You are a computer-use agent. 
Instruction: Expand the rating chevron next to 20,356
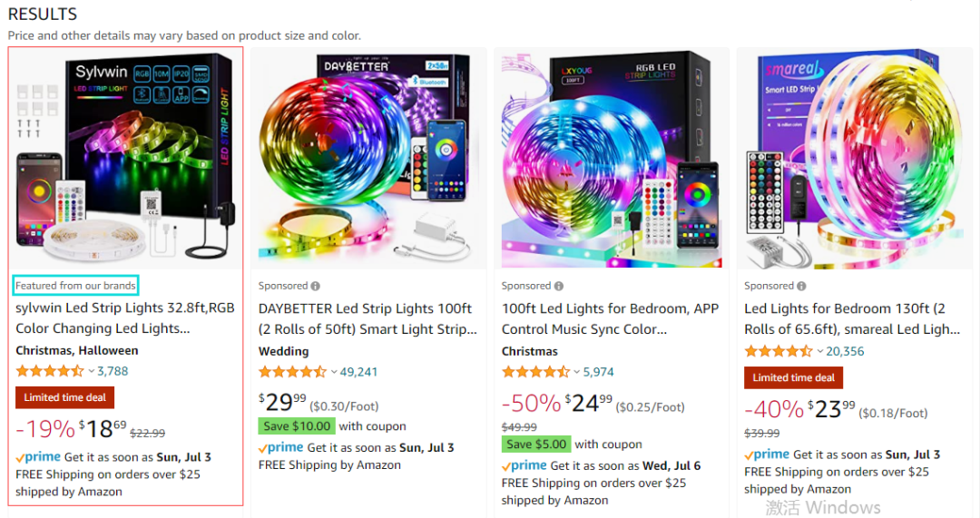coord(820,351)
